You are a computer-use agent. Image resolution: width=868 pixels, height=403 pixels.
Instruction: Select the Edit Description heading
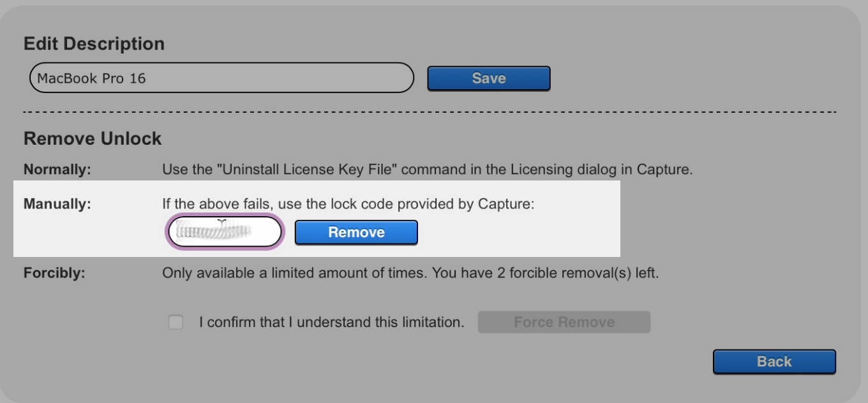pos(94,43)
